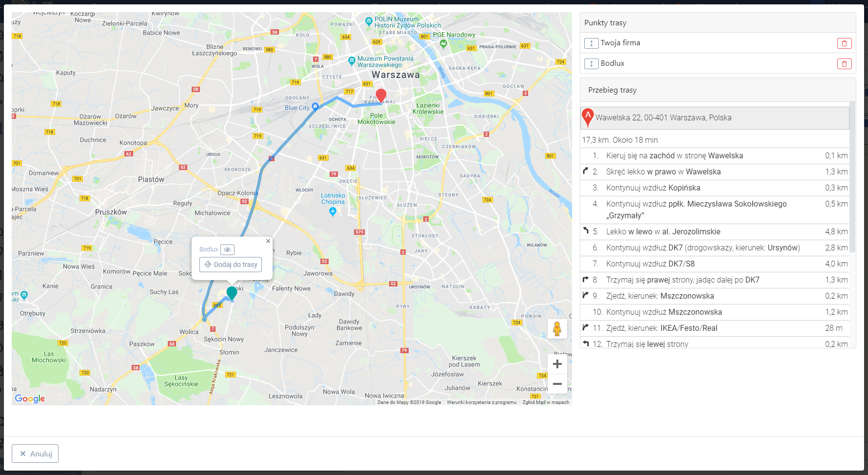868x475 pixels.
Task: Select step 2 Skręć lekko w prawo
Action: point(715,172)
